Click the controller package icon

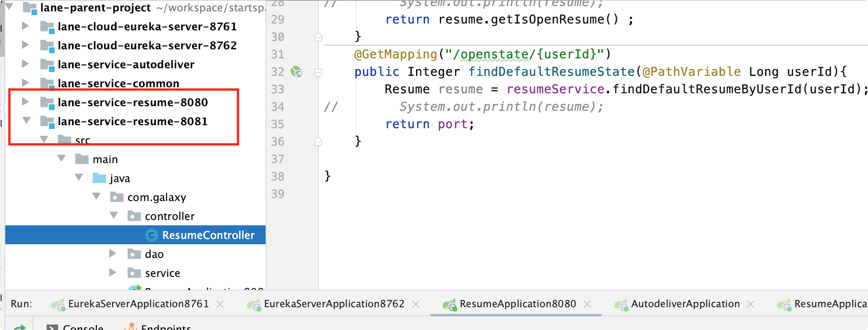point(134,216)
